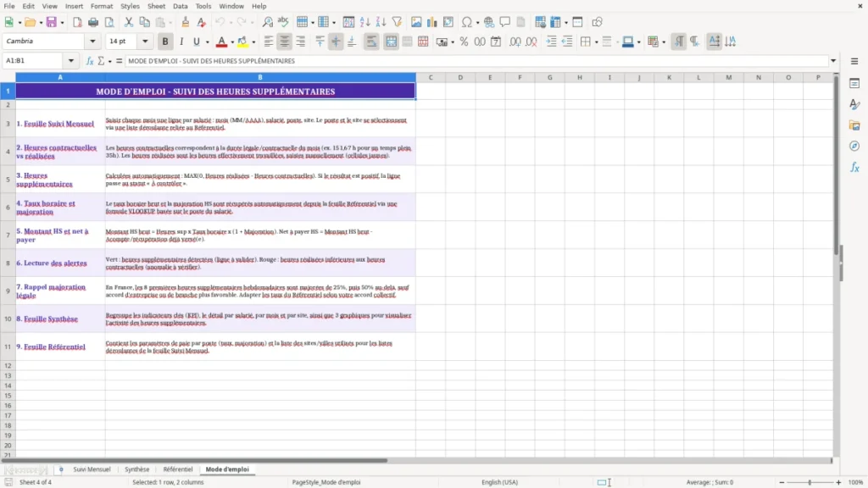
Task: Toggle Align Left
Action: (x=269, y=42)
